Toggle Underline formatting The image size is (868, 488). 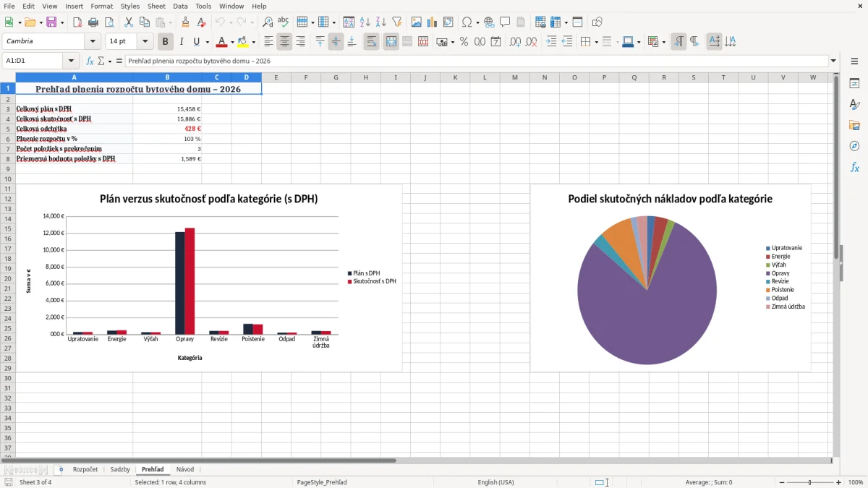197,41
